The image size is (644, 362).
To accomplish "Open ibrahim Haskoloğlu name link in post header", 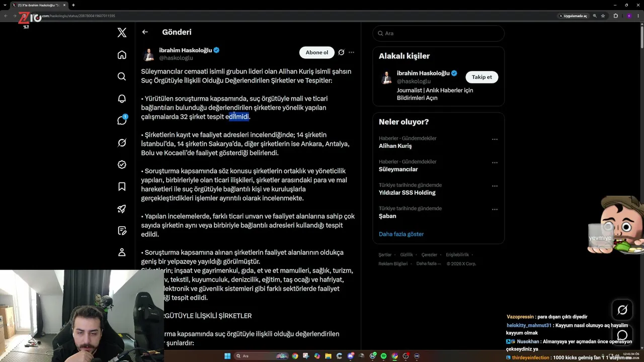I will coord(186,50).
